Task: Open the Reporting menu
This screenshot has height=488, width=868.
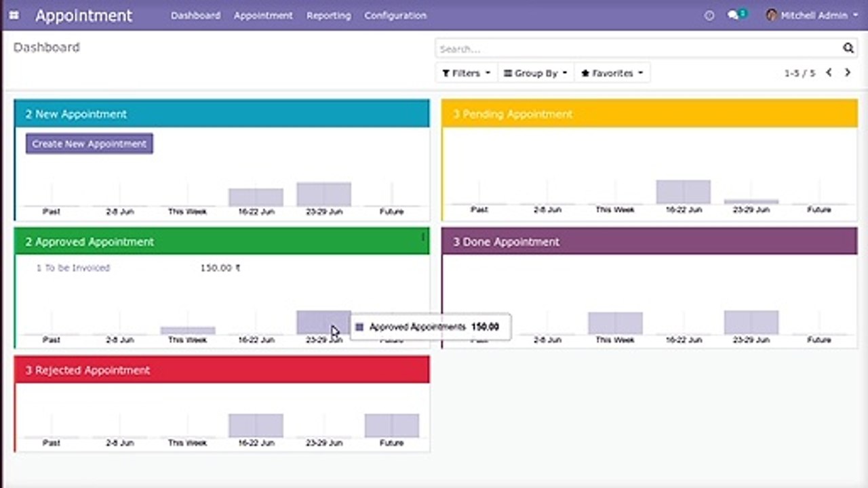Action: 328,15
